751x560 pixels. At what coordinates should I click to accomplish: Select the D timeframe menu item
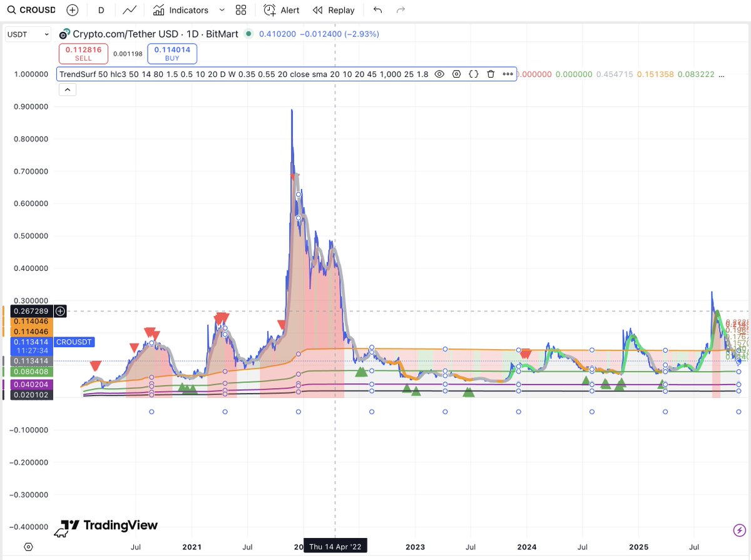click(x=102, y=10)
